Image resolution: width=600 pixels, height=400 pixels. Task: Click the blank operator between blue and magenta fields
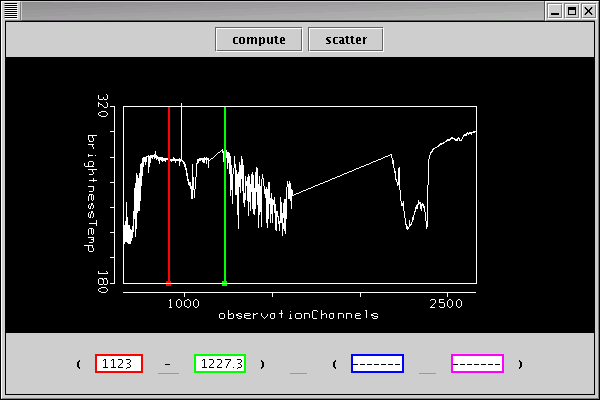tap(427, 365)
